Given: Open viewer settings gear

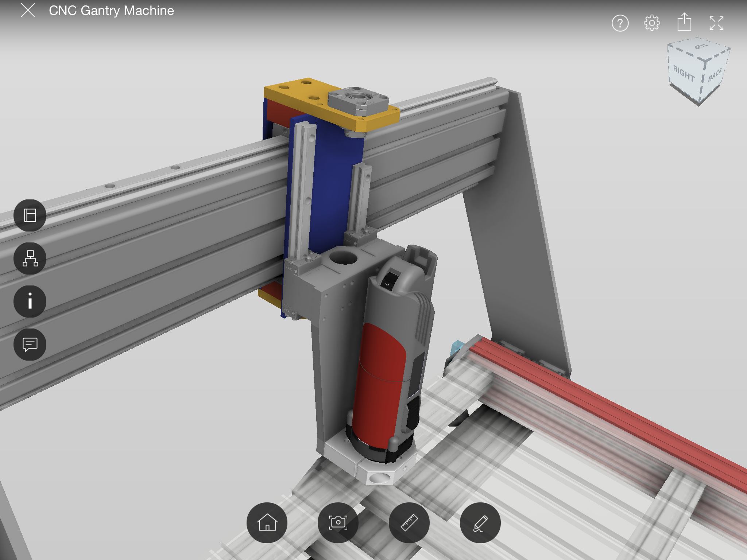Looking at the screenshot, I should (x=652, y=23).
